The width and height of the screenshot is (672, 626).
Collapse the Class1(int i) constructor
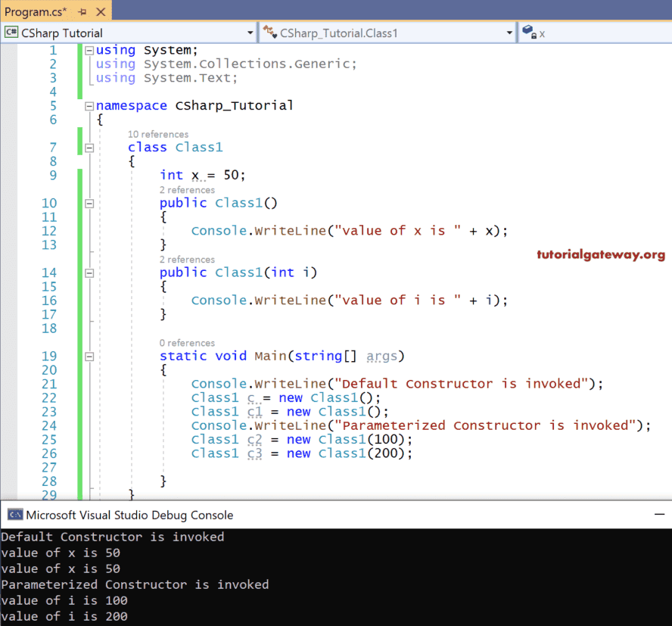pyautogui.click(x=90, y=273)
